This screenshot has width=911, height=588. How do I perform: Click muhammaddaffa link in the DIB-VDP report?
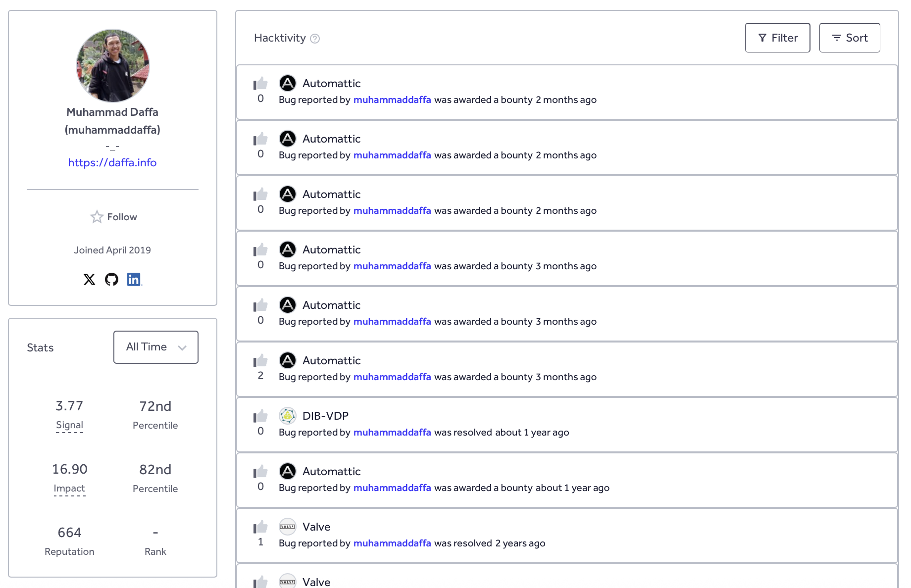coord(392,432)
